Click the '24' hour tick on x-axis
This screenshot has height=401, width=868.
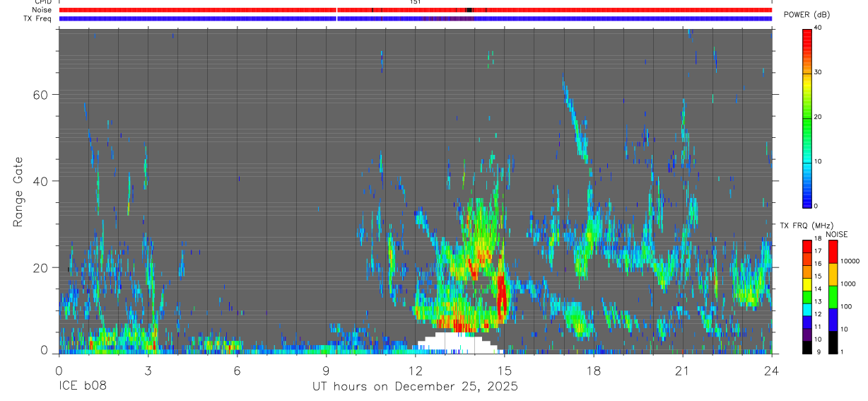point(771,370)
